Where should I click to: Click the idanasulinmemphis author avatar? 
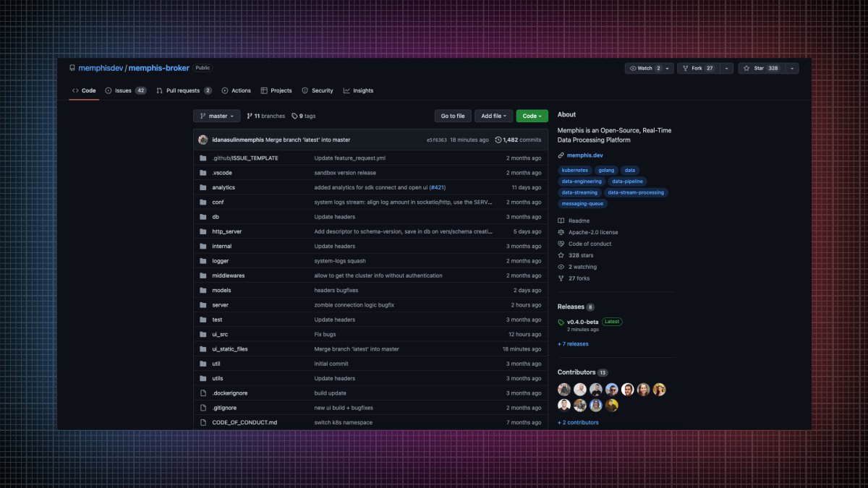(203, 140)
